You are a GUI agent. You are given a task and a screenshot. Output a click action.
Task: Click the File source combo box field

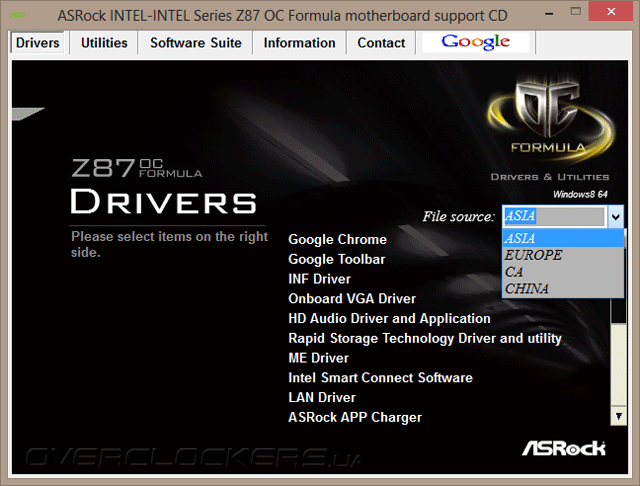tap(554, 216)
